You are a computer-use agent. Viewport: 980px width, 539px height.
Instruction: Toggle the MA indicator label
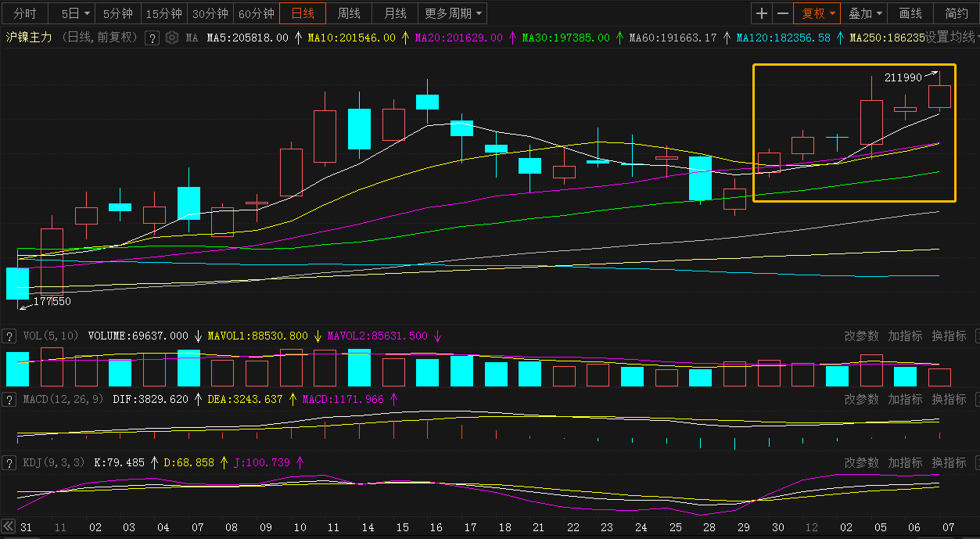[192, 38]
